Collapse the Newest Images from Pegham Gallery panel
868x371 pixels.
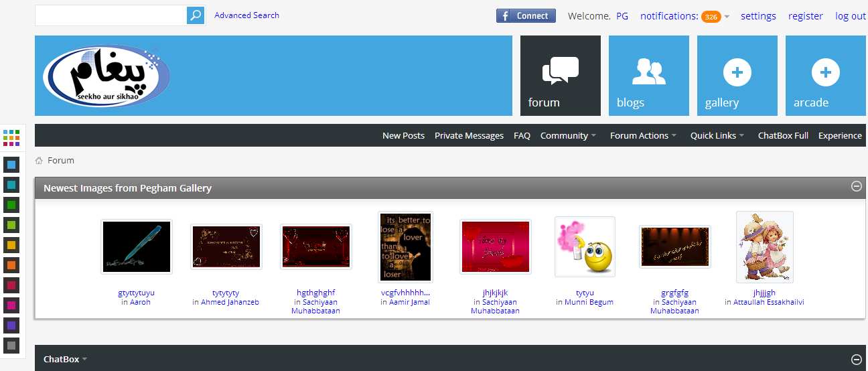[x=856, y=187]
